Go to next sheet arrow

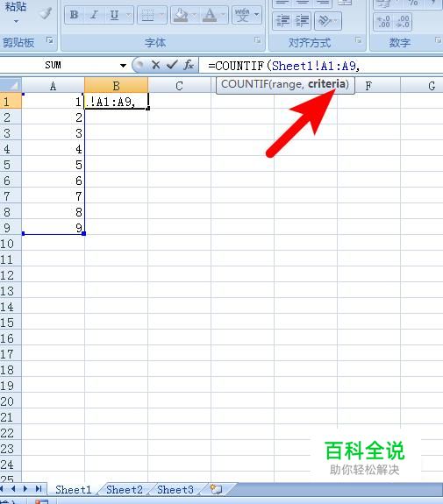coord(25,489)
